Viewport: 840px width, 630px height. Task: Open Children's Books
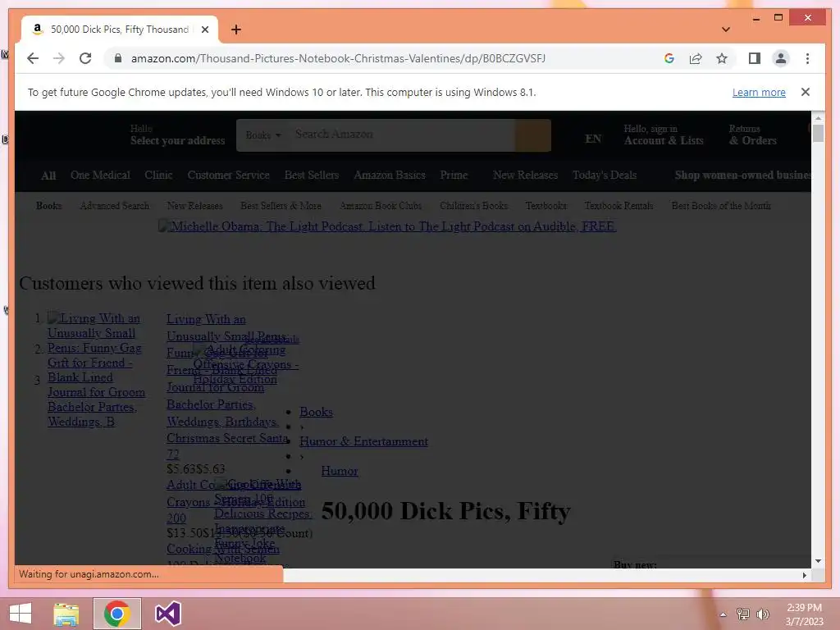click(473, 206)
